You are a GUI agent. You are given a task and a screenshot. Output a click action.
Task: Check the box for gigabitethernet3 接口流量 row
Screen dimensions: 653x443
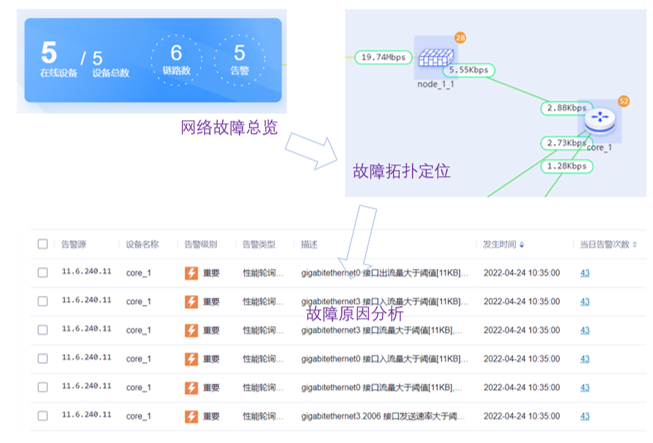click(x=42, y=330)
